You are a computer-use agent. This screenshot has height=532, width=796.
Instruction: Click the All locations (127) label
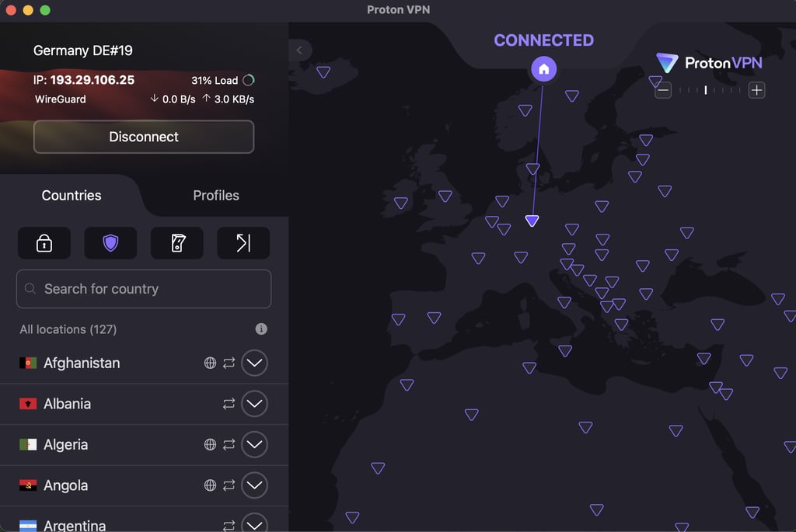(68, 329)
